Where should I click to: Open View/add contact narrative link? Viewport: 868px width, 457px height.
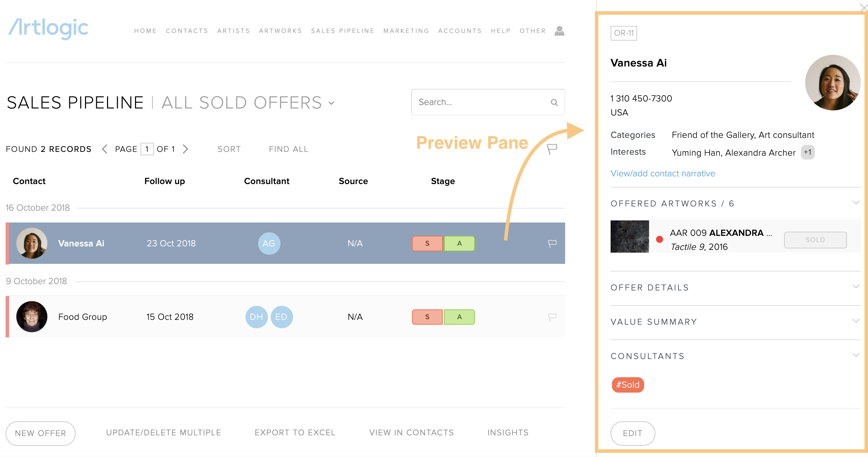click(663, 173)
